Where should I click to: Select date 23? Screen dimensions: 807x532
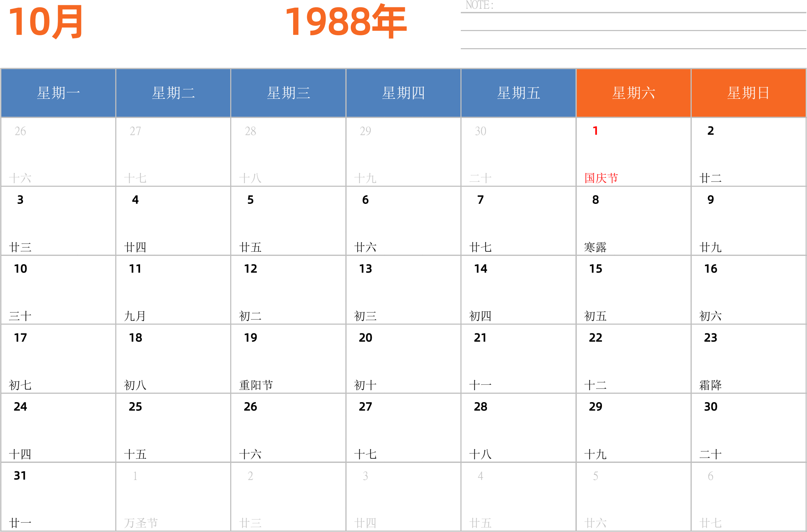coord(711,338)
